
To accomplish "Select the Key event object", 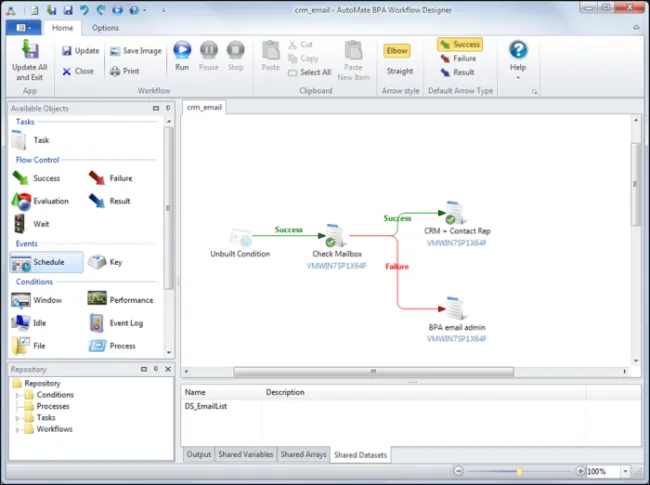I will 105,262.
